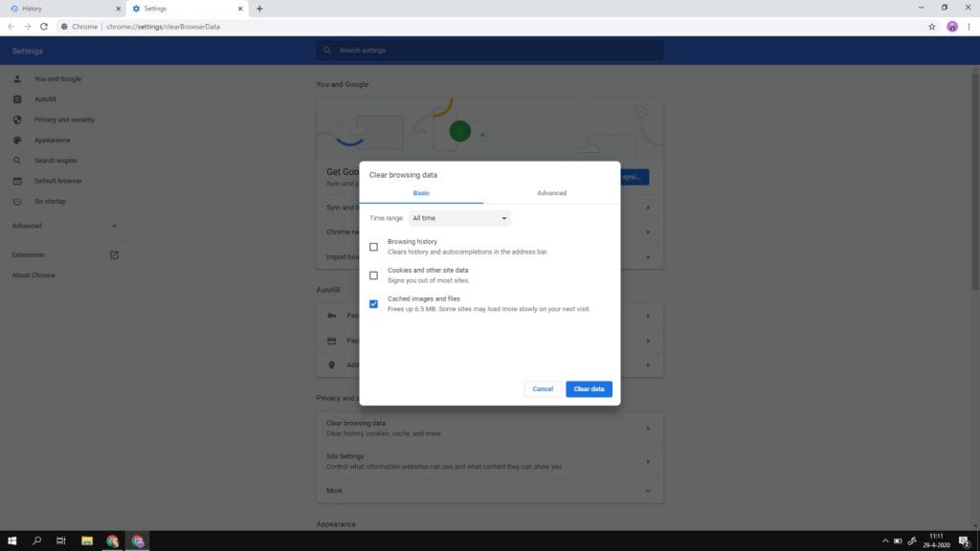Open Sync and Google services row arrow

pyautogui.click(x=648, y=208)
